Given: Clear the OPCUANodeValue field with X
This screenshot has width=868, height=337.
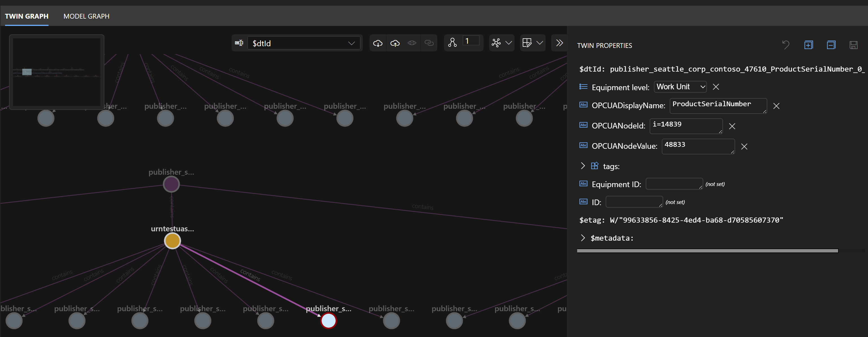Looking at the screenshot, I should click(744, 147).
